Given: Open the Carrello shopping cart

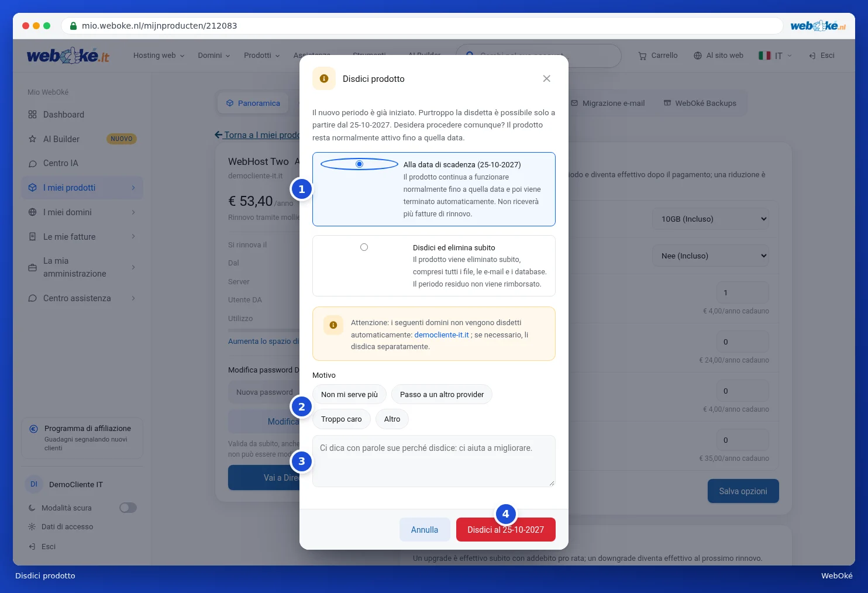Looking at the screenshot, I should tap(658, 56).
